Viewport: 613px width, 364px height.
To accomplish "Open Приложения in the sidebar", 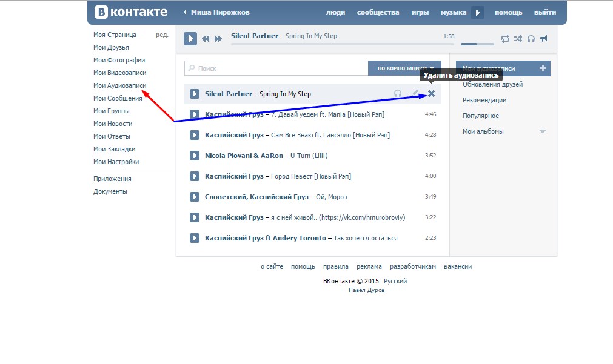I will click(112, 179).
